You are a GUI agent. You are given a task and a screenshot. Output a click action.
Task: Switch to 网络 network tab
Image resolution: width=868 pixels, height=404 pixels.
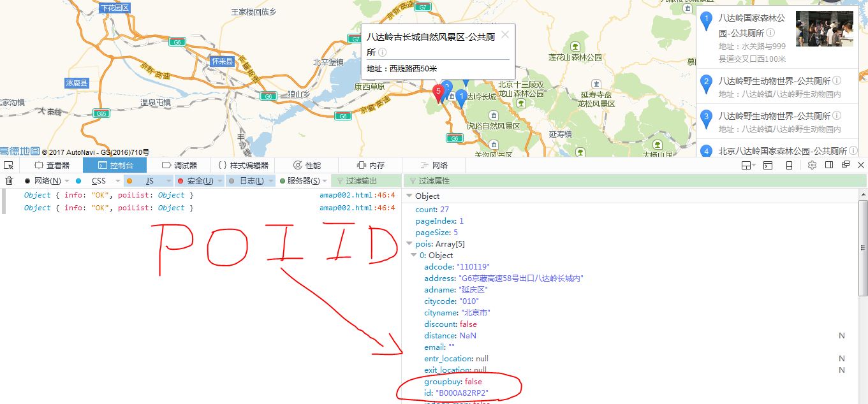click(x=434, y=165)
